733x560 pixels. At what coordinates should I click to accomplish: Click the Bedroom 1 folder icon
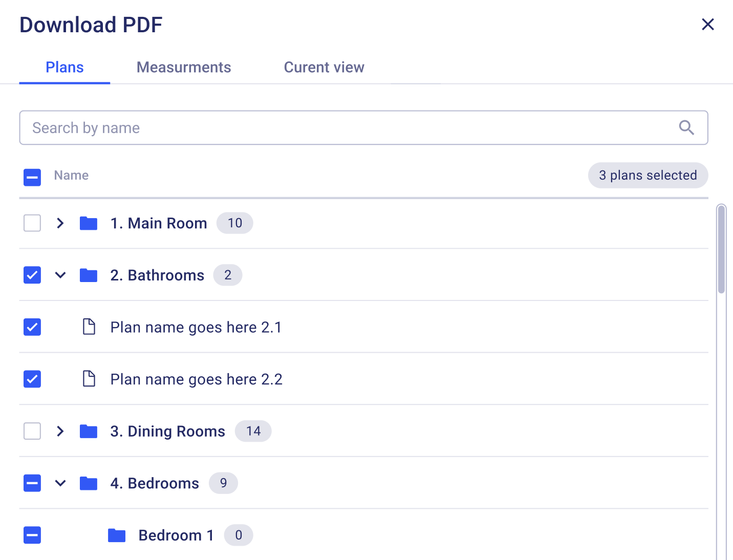click(x=117, y=535)
